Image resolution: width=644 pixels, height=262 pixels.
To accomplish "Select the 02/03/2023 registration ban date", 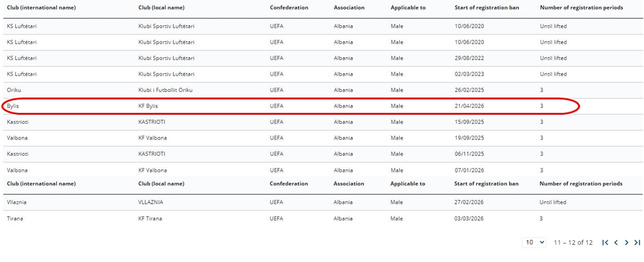I will 469,74.
